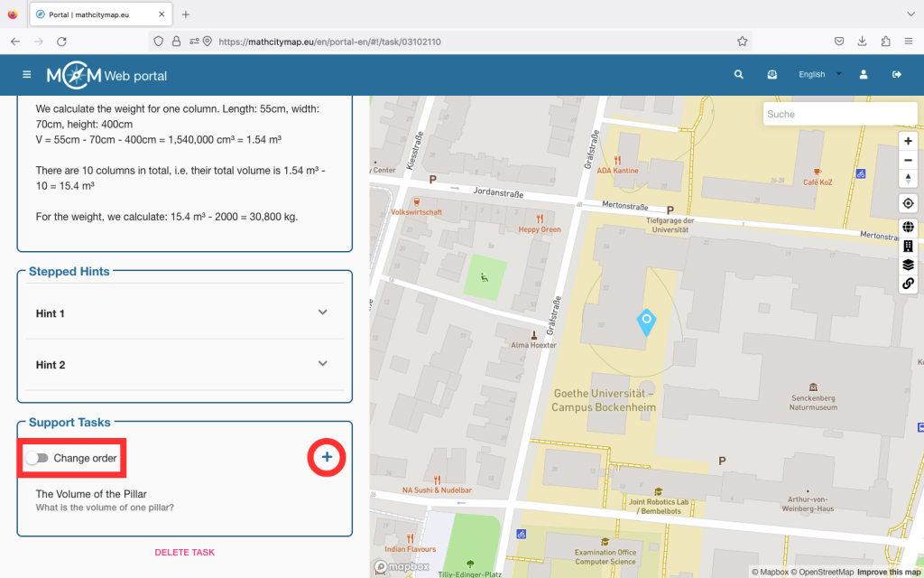This screenshot has height=578, width=924.
Task: Open The Volume of the Pillar support task
Action: tap(91, 494)
